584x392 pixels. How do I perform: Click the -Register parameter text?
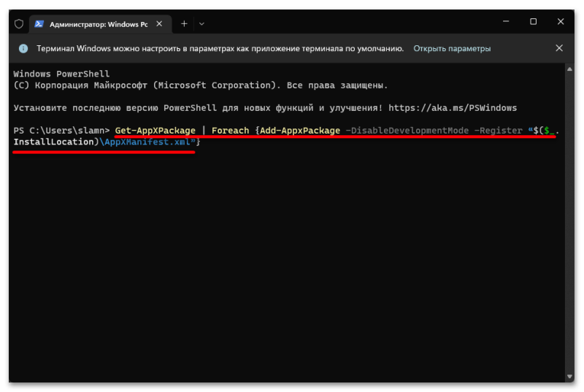pos(499,131)
